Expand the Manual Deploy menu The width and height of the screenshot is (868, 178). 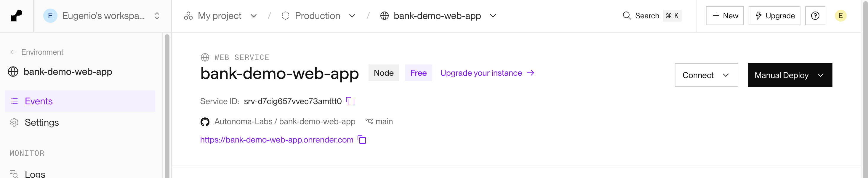789,75
